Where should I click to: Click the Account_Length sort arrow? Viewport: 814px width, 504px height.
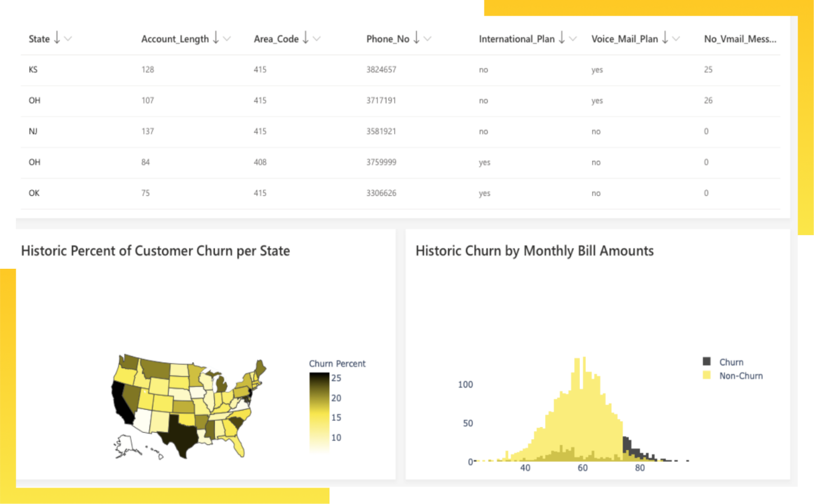tap(216, 39)
